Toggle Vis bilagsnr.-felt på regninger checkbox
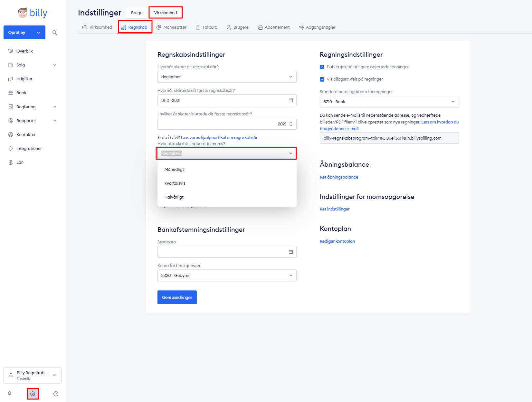Image resolution: width=532 pixels, height=402 pixels. 322,79
